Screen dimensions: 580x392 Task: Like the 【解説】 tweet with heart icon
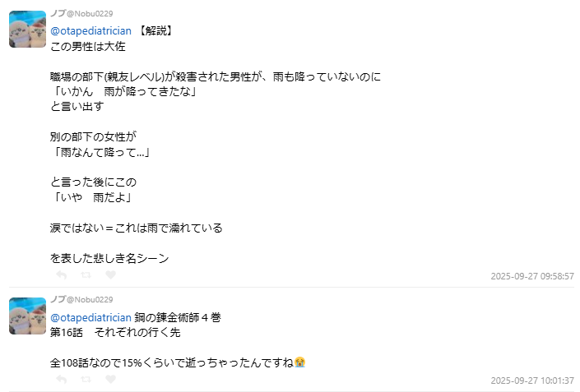coord(111,275)
